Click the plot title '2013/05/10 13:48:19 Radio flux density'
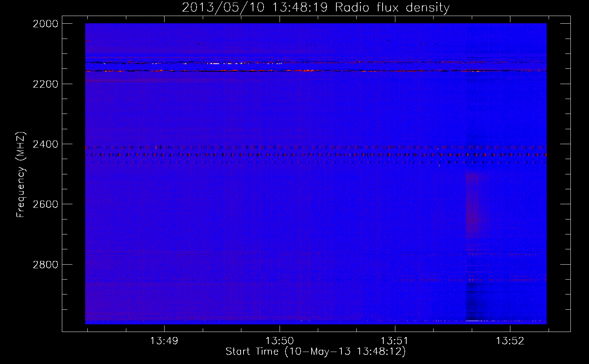589x364 pixels. [x=316, y=7]
